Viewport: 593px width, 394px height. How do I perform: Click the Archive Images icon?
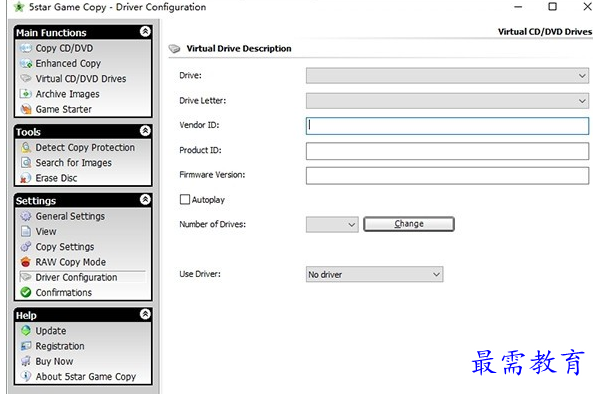click(26, 94)
